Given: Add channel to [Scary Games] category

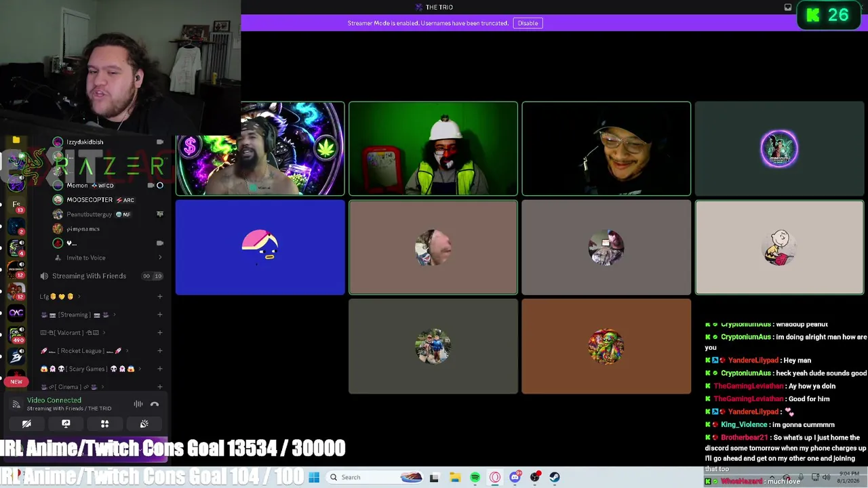Looking at the screenshot, I should 160,369.
